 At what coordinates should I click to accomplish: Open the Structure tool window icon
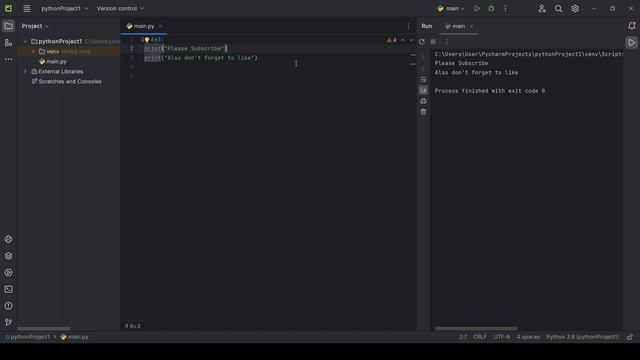pos(8,43)
